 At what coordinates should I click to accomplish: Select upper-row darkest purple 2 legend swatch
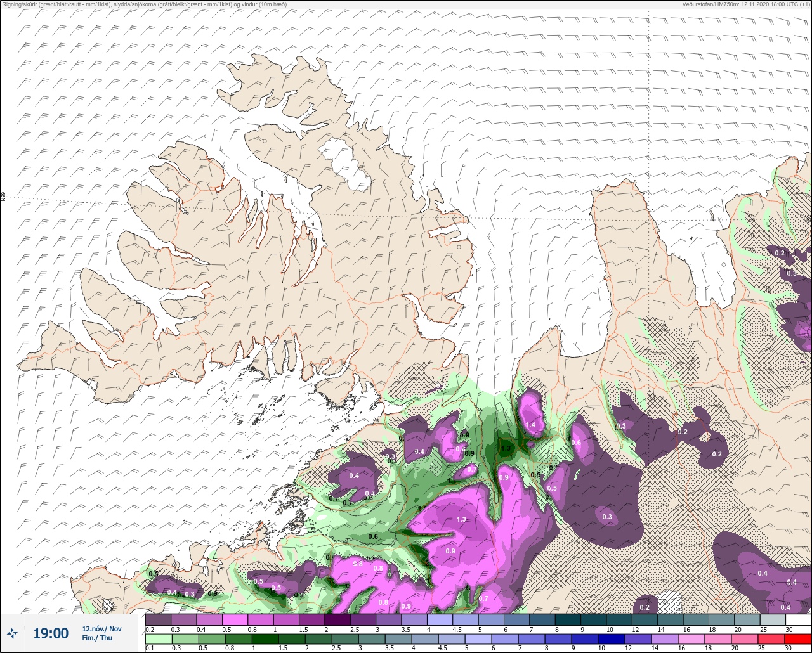click(337, 619)
